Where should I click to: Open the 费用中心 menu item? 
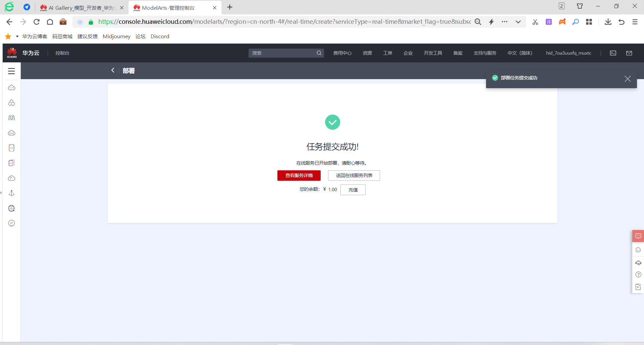(342, 53)
